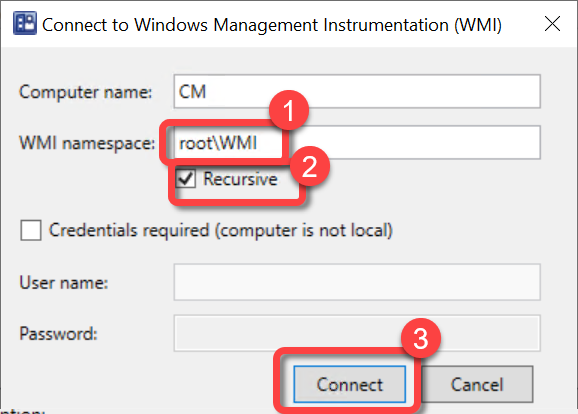Click the WMI namespace input field
The height and width of the screenshot is (414, 578).
point(357,142)
